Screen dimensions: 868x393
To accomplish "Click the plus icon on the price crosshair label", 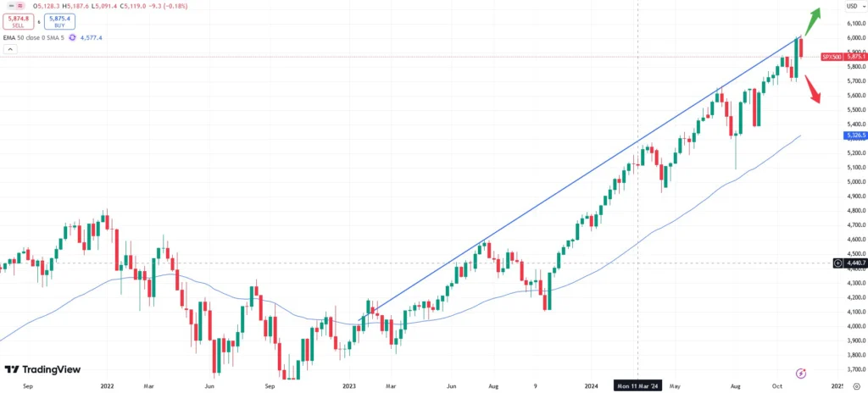I will [837, 263].
